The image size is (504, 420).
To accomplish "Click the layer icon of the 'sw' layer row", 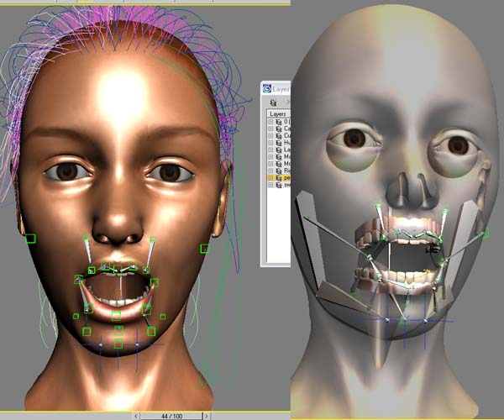I will (278, 185).
